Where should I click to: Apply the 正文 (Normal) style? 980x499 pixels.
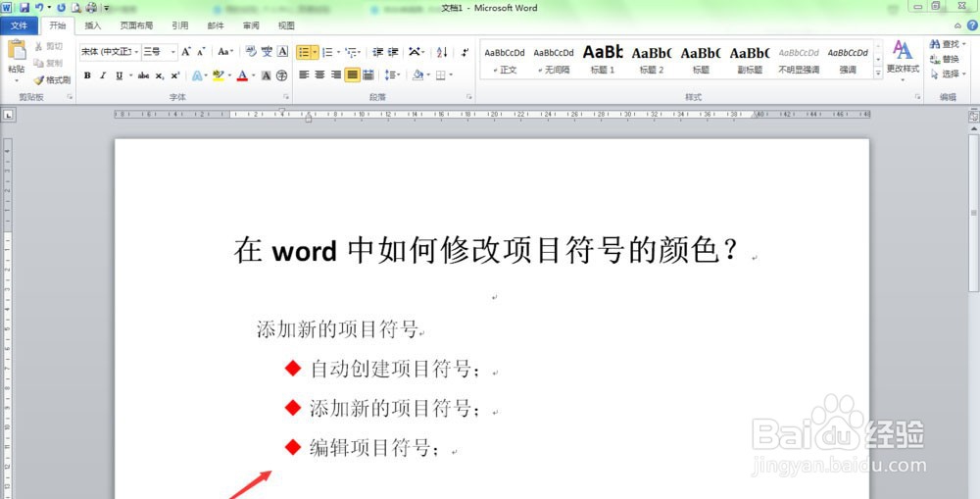pos(505,60)
